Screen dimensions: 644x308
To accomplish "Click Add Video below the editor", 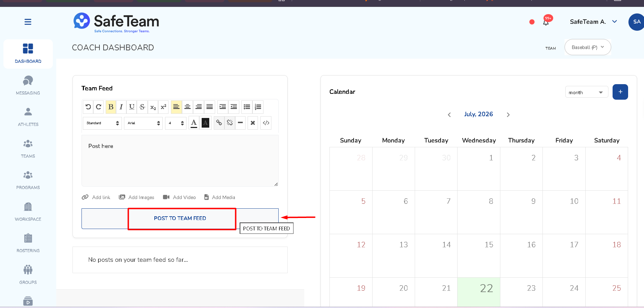I will [179, 197].
